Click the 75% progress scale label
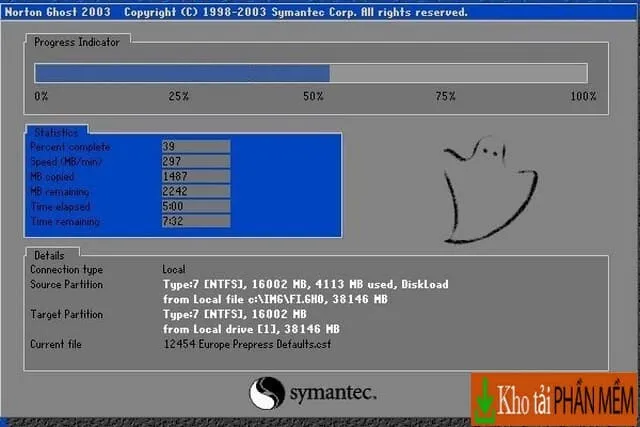Screen dimensions: 640x427 pos(445,96)
